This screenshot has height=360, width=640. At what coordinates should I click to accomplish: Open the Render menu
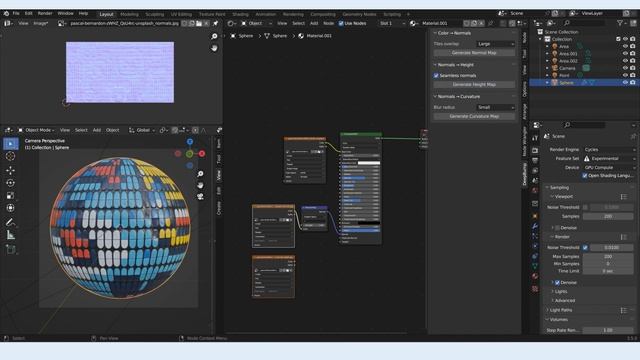pyautogui.click(x=45, y=13)
